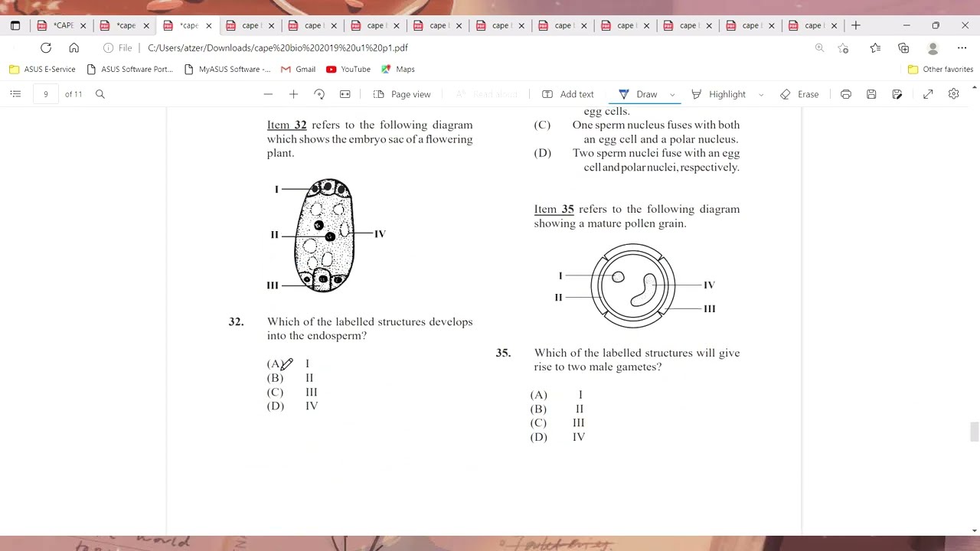Expand the Draw tool options dropdown
The image size is (980, 551).
pos(672,94)
